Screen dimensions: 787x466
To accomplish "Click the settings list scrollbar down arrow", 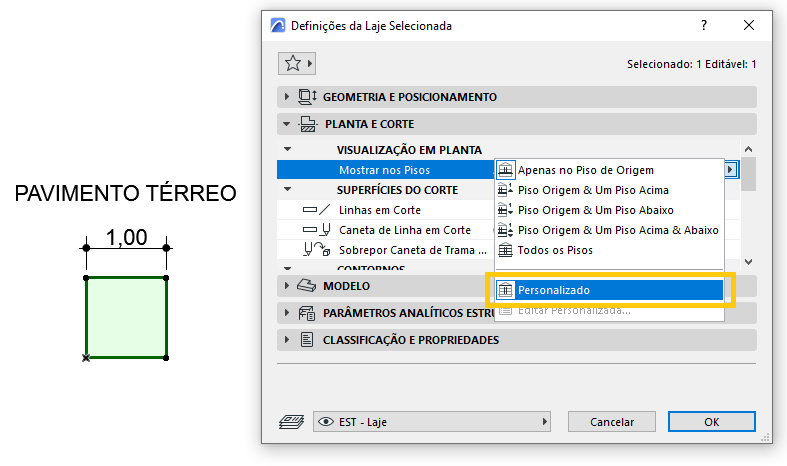I will [x=749, y=261].
